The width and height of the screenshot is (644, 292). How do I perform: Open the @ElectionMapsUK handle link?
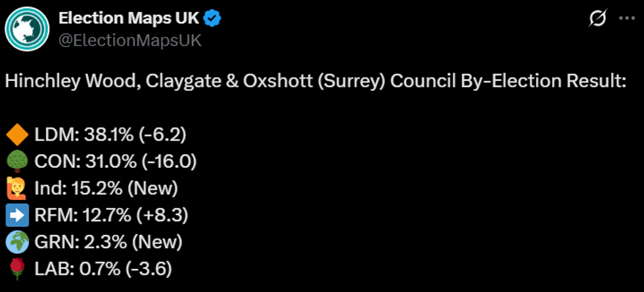coord(130,40)
